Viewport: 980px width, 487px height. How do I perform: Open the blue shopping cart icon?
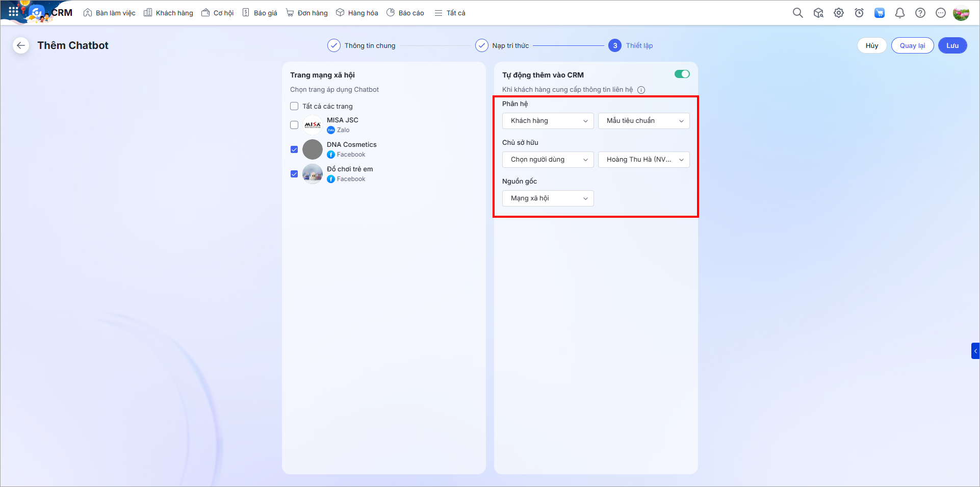(879, 13)
